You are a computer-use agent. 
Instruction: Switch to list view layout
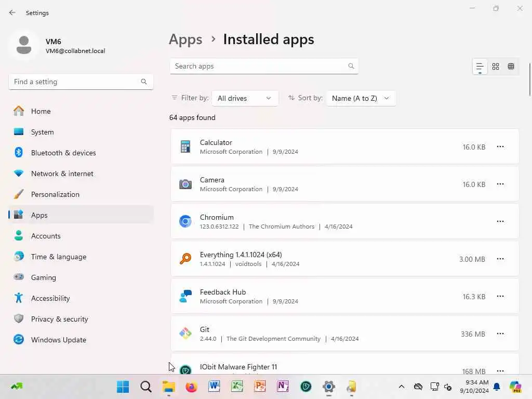coord(480,66)
